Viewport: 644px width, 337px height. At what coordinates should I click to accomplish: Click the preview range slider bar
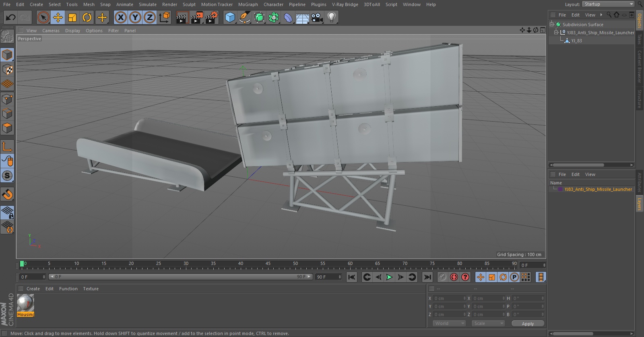(180, 277)
